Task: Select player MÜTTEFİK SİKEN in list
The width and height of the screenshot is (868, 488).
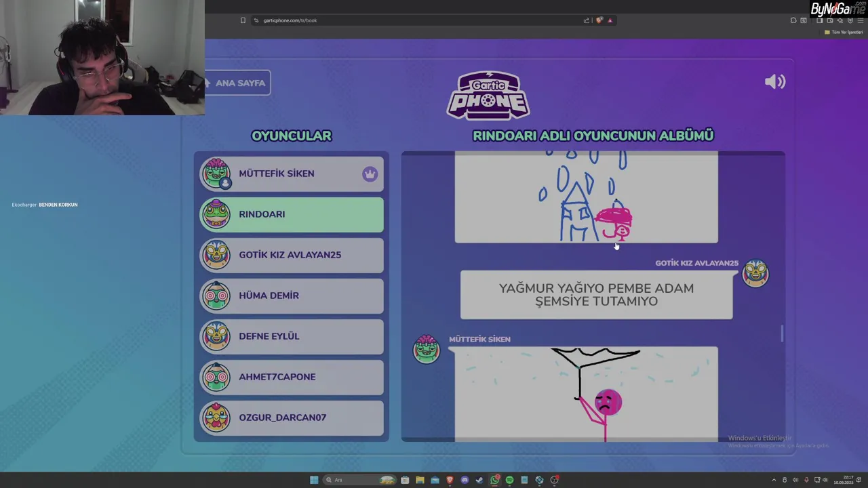Action: coord(292,174)
